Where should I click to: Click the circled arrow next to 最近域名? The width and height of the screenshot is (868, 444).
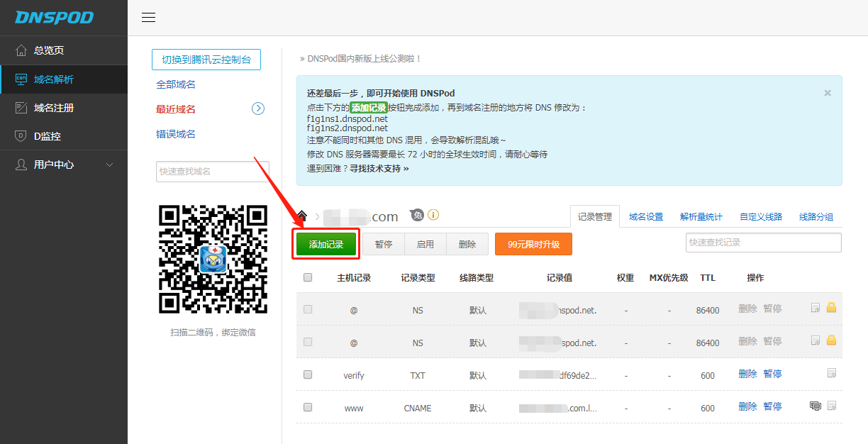tap(258, 109)
